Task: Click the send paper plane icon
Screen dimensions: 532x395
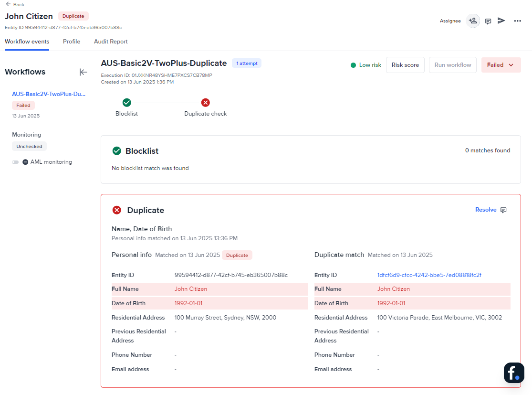Action: point(501,21)
